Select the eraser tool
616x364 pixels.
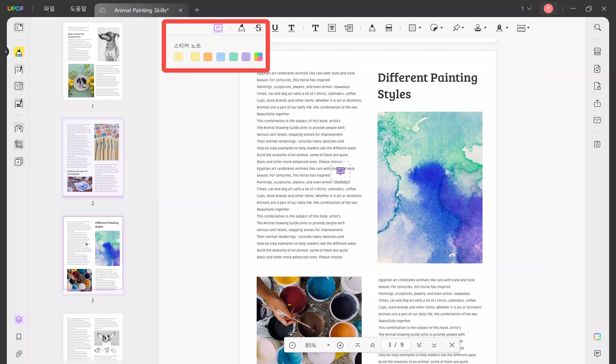389,28
